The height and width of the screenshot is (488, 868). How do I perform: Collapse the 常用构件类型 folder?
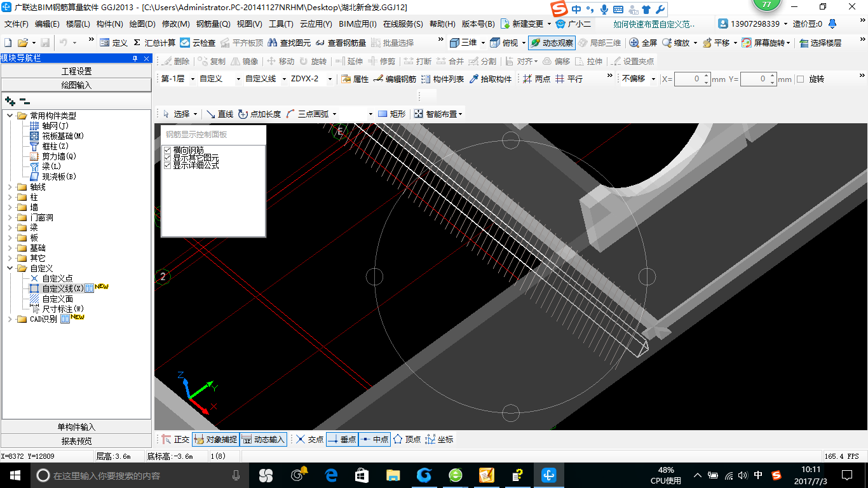[x=10, y=116]
